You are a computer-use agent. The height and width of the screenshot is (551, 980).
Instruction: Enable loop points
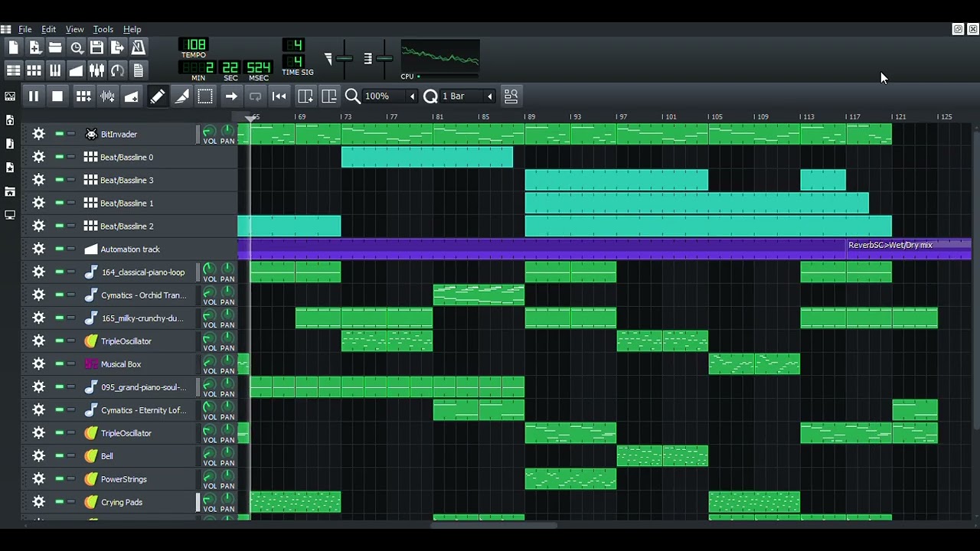255,96
